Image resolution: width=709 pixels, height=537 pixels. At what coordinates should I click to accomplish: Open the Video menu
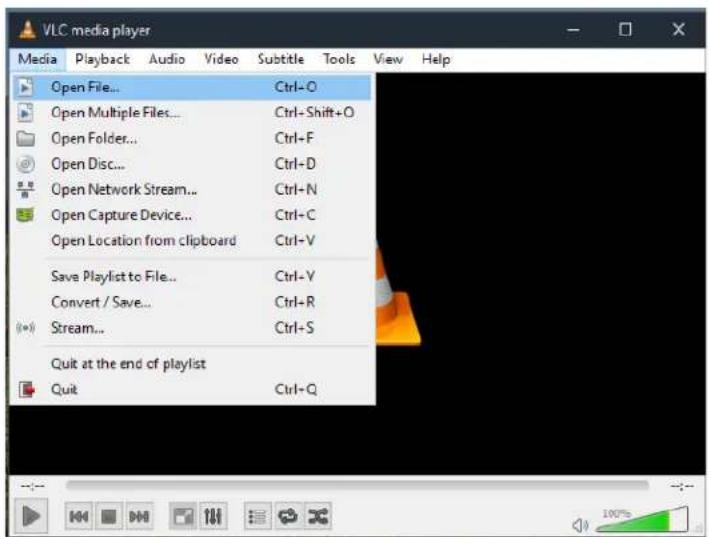[221, 59]
